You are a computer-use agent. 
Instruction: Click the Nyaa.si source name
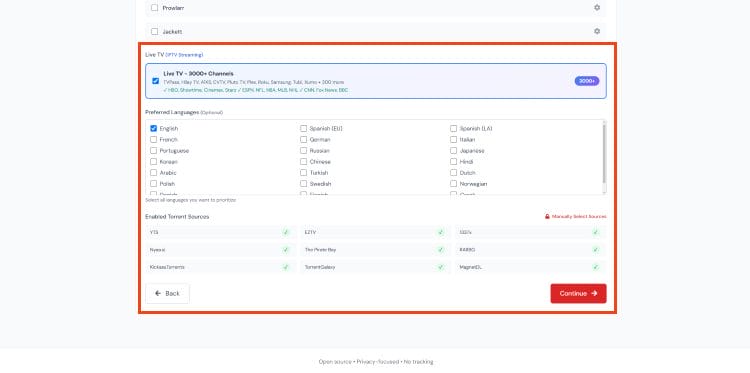[x=157, y=250]
